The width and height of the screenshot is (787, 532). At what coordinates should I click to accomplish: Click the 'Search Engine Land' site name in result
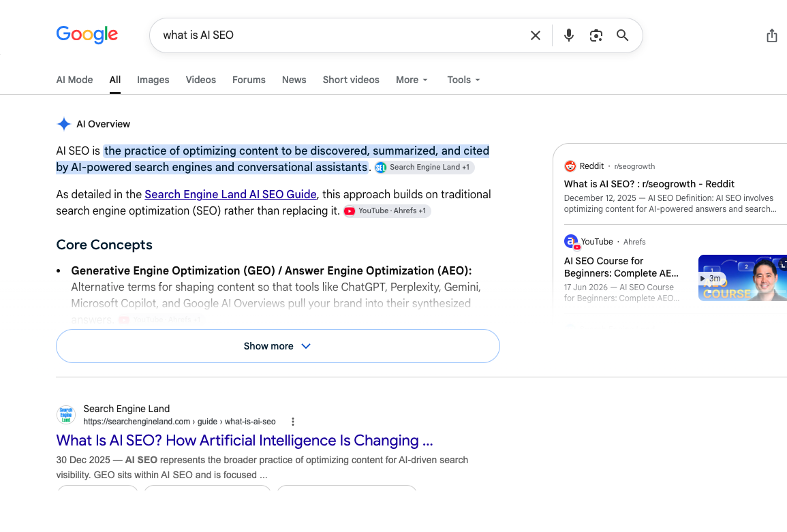tap(127, 409)
